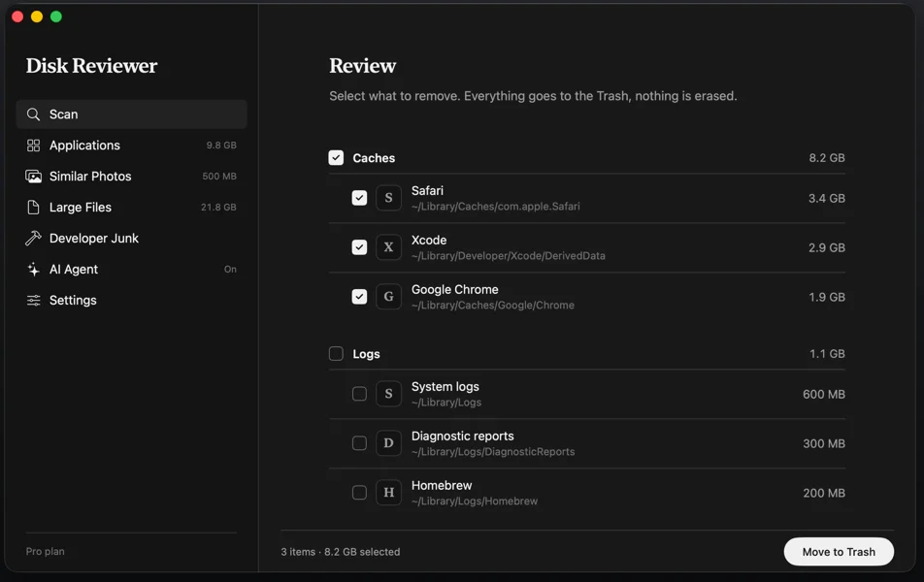Screen dimensions: 924x582
Task: Uncheck the Caches group checkbox
Action: tap(336, 158)
